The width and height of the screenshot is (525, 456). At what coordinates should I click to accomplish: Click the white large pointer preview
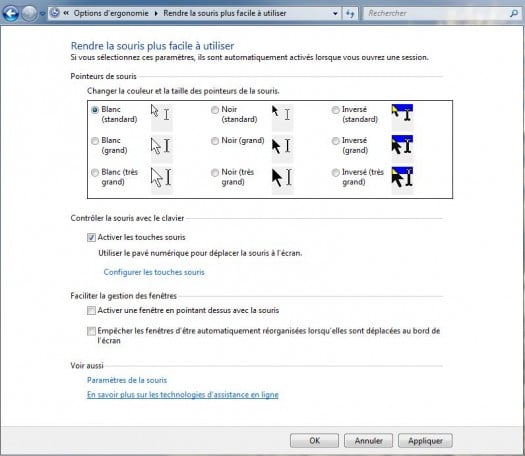coord(161,148)
